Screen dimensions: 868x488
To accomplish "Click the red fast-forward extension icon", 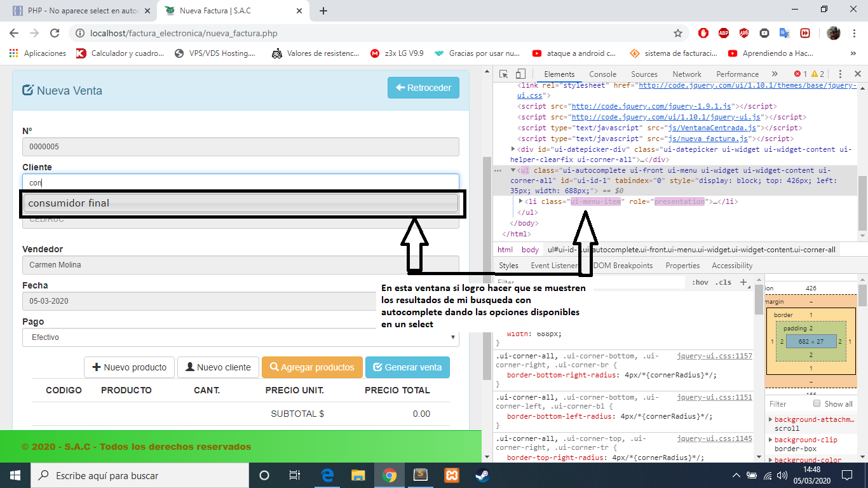I will [804, 33].
